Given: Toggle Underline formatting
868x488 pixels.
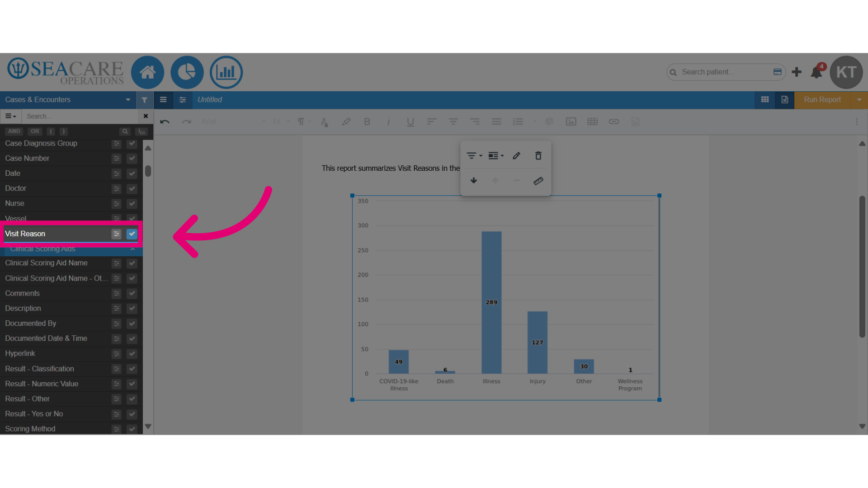Looking at the screenshot, I should [410, 122].
